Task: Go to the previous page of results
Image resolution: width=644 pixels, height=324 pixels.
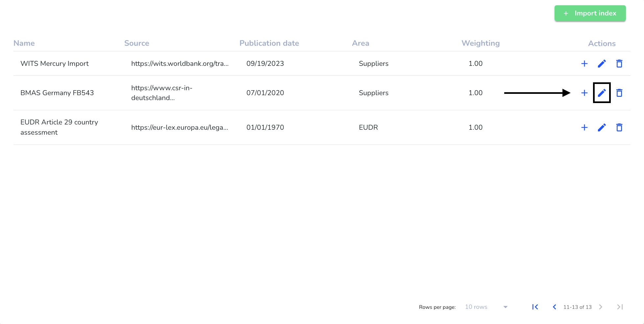Action: [554, 307]
